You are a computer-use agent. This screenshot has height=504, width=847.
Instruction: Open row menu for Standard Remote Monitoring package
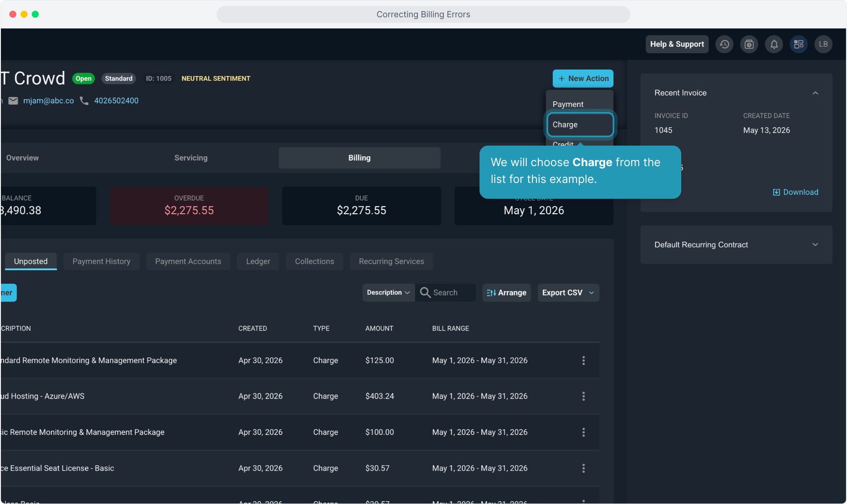583,360
